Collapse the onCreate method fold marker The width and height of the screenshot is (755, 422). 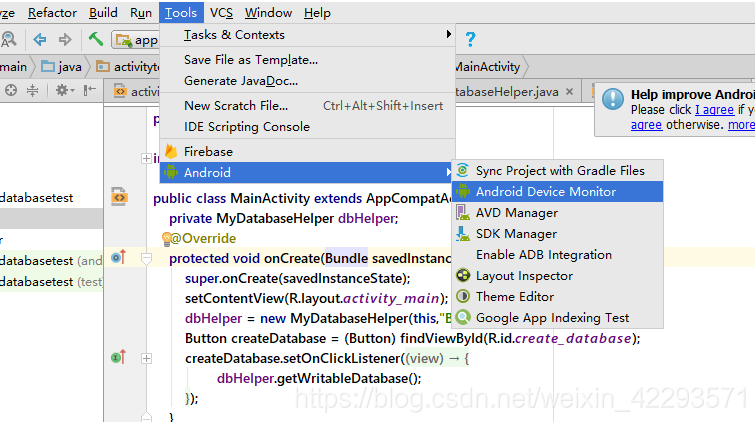pos(146,259)
